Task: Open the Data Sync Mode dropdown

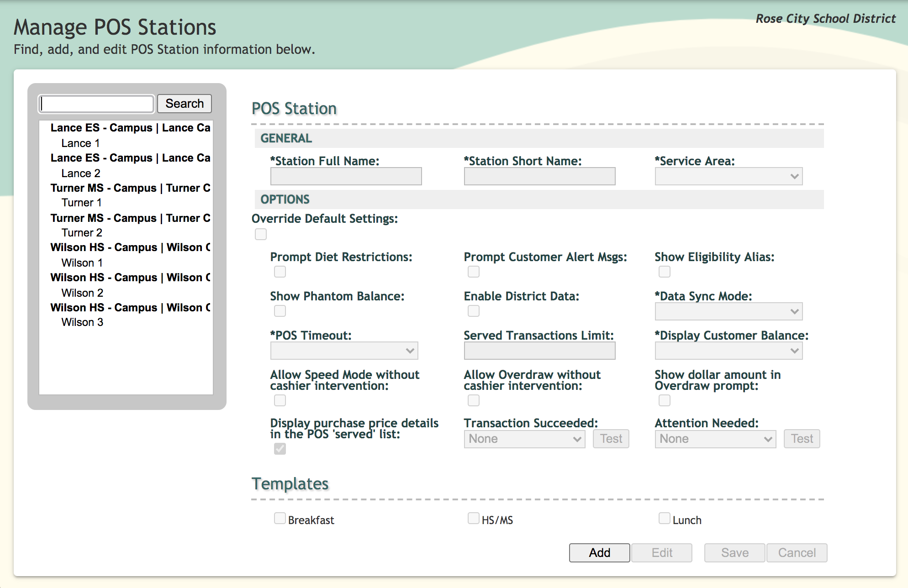Action: click(x=729, y=311)
